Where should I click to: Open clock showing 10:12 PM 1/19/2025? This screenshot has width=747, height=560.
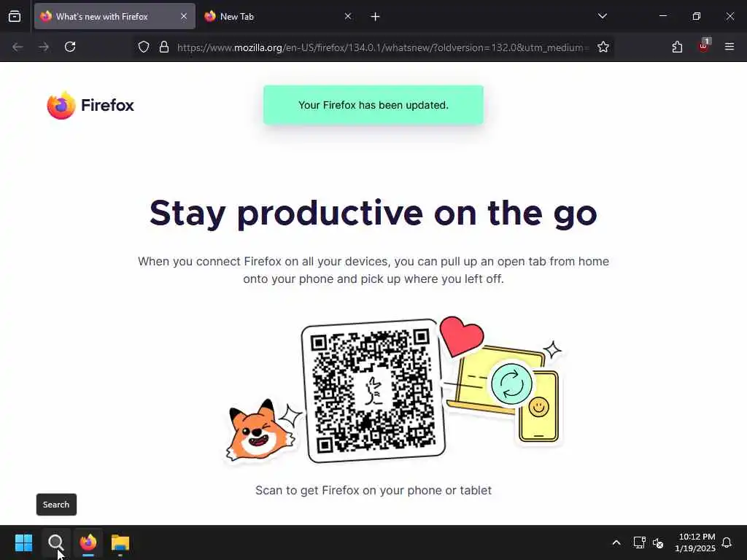[695, 542]
